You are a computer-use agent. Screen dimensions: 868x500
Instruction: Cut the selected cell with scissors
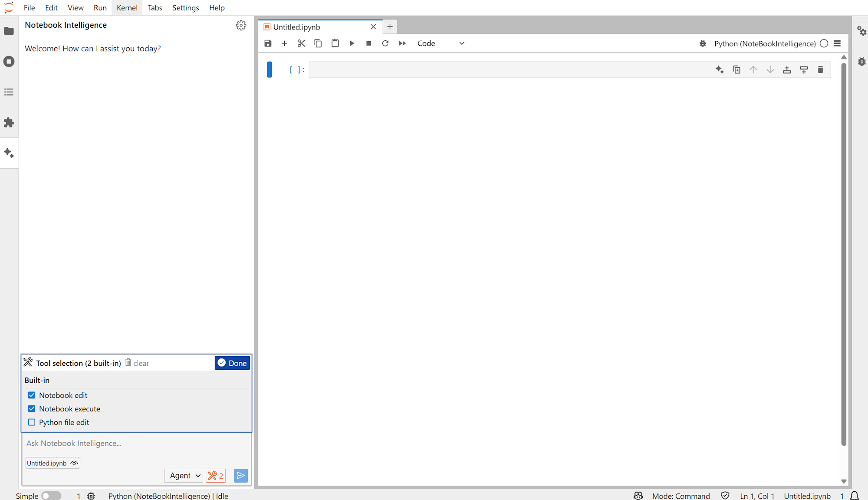(301, 43)
